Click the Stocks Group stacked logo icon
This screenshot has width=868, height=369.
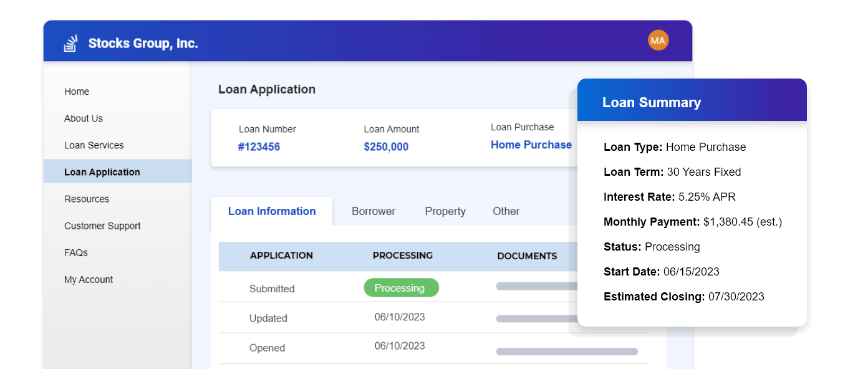[x=70, y=44]
